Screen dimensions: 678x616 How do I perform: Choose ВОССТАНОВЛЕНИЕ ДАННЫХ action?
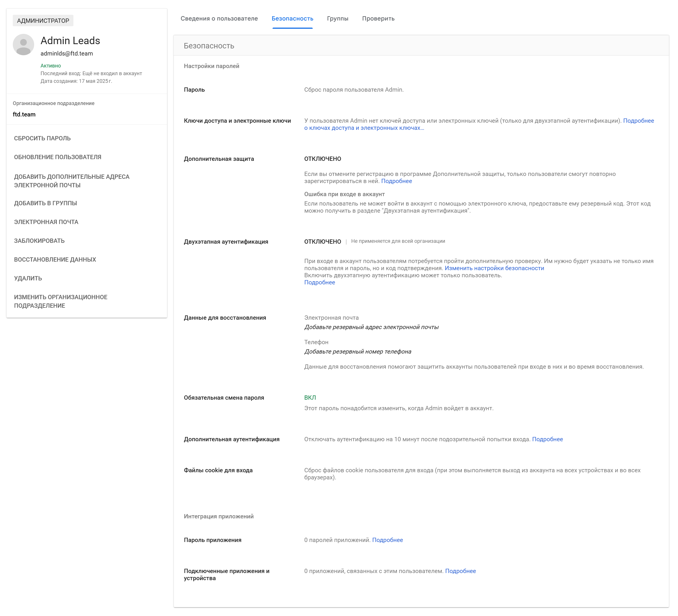point(55,260)
